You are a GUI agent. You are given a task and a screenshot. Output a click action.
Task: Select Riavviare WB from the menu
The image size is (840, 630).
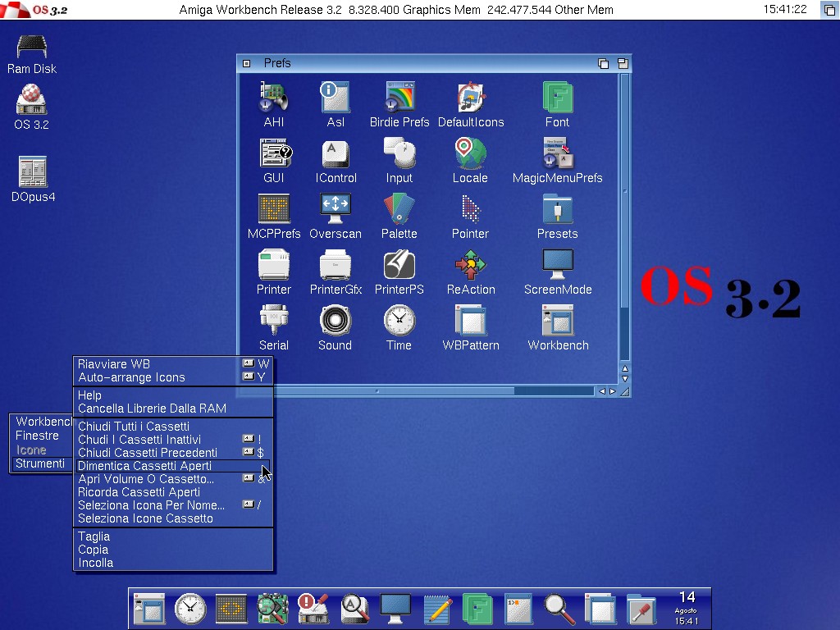(114, 364)
